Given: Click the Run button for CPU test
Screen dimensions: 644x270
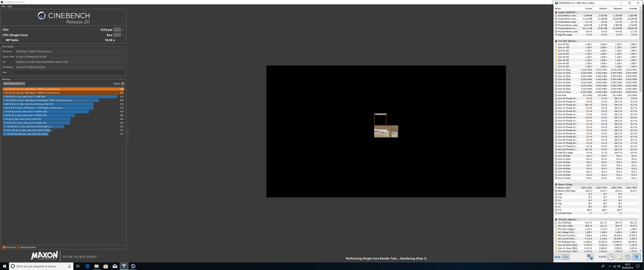Looking at the screenshot, I should pos(117,30).
